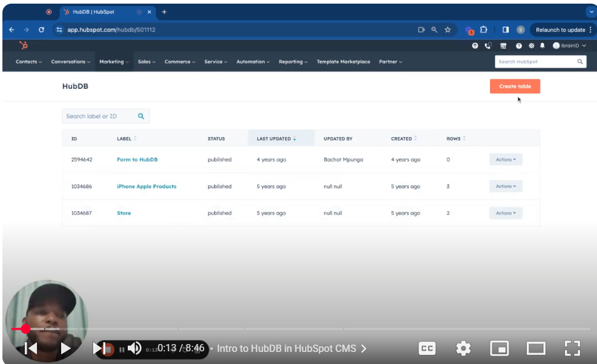
Task: Click the Relaunch to update button
Action: click(x=562, y=30)
